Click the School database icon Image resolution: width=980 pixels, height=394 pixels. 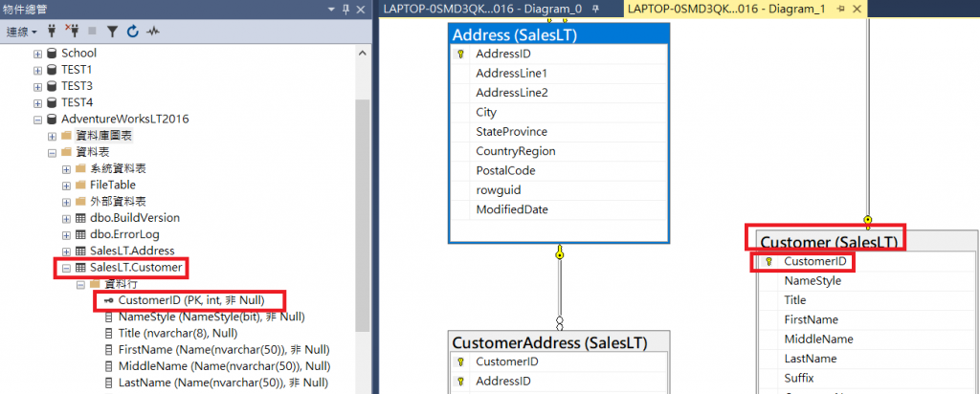pyautogui.click(x=52, y=54)
